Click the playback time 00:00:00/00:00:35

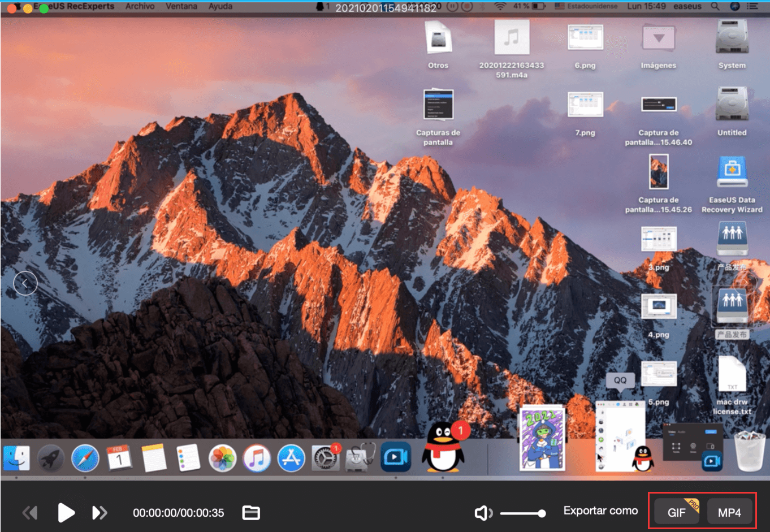tap(179, 513)
